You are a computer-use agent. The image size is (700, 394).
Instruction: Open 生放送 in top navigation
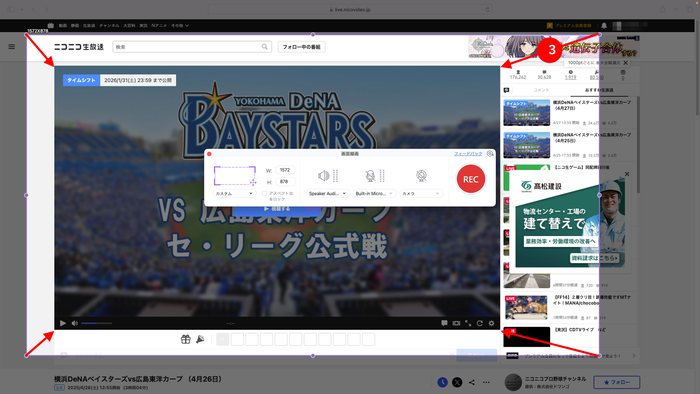89,25
